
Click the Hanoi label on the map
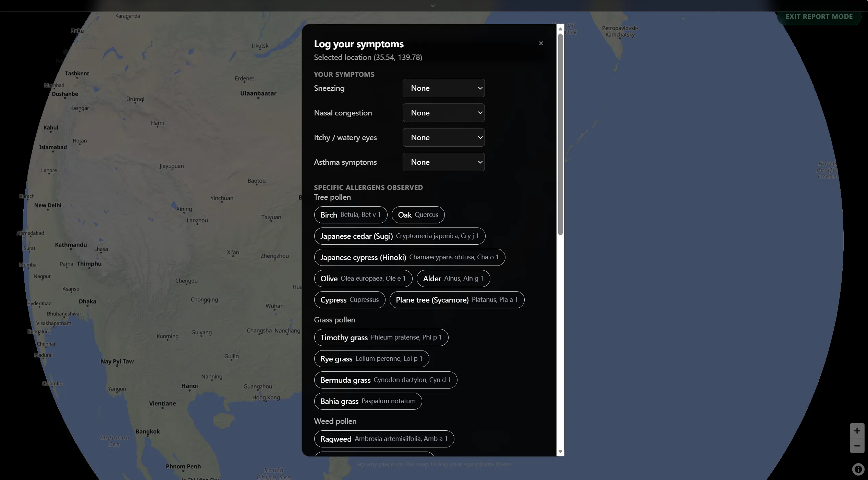click(x=190, y=386)
